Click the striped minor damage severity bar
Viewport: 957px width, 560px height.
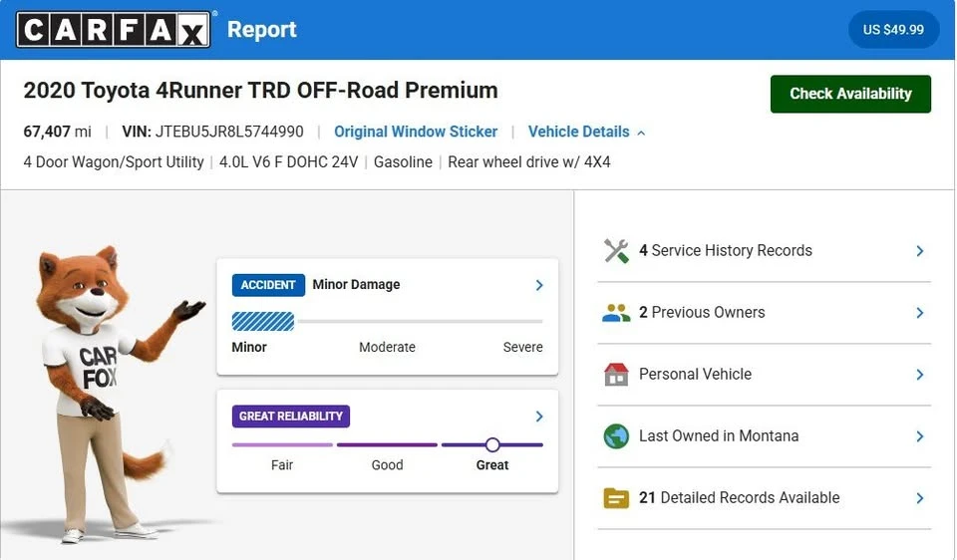pyautogui.click(x=263, y=322)
